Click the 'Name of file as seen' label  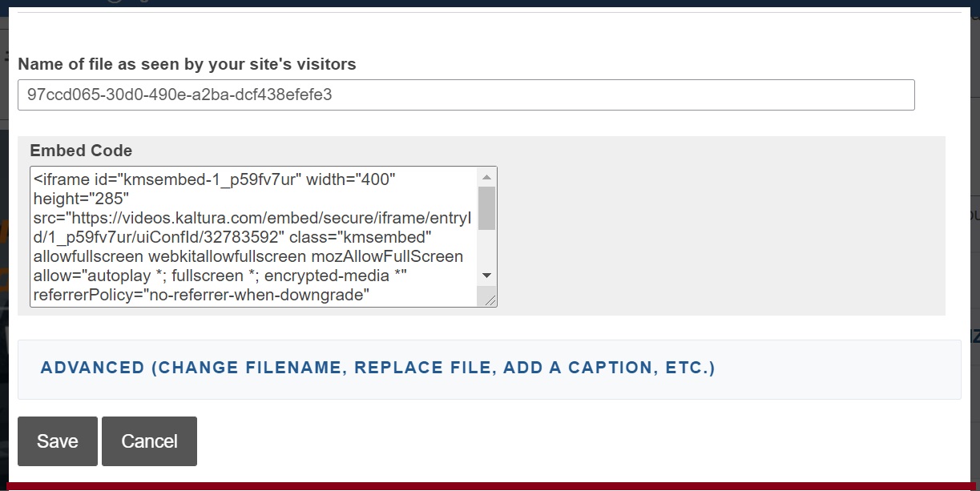coord(187,64)
